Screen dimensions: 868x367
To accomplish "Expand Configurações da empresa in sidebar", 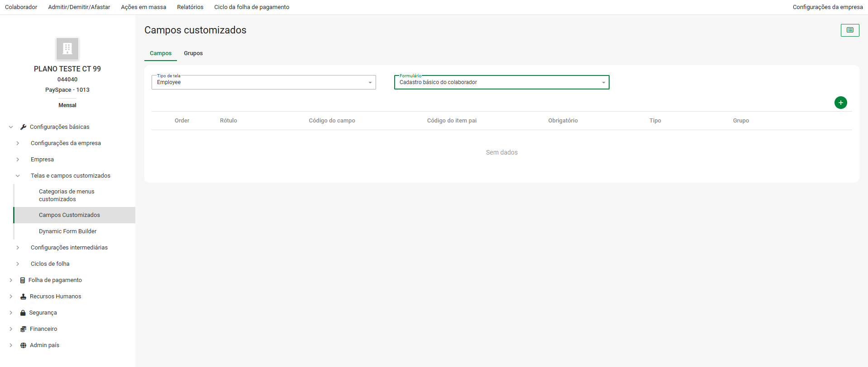I will [x=18, y=143].
